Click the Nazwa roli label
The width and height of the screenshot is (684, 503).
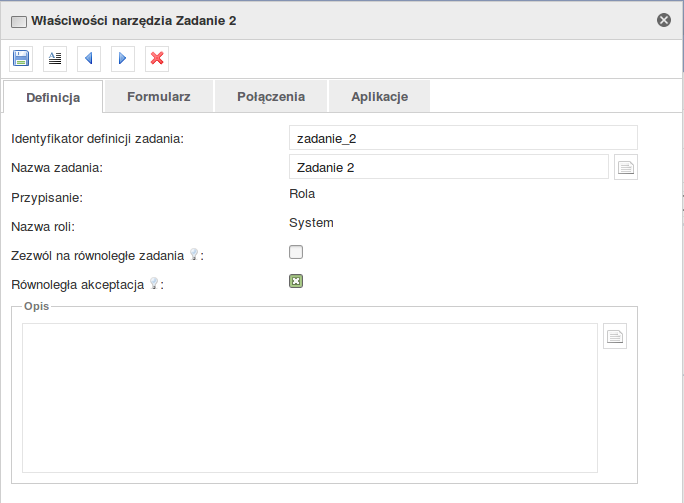[43, 227]
